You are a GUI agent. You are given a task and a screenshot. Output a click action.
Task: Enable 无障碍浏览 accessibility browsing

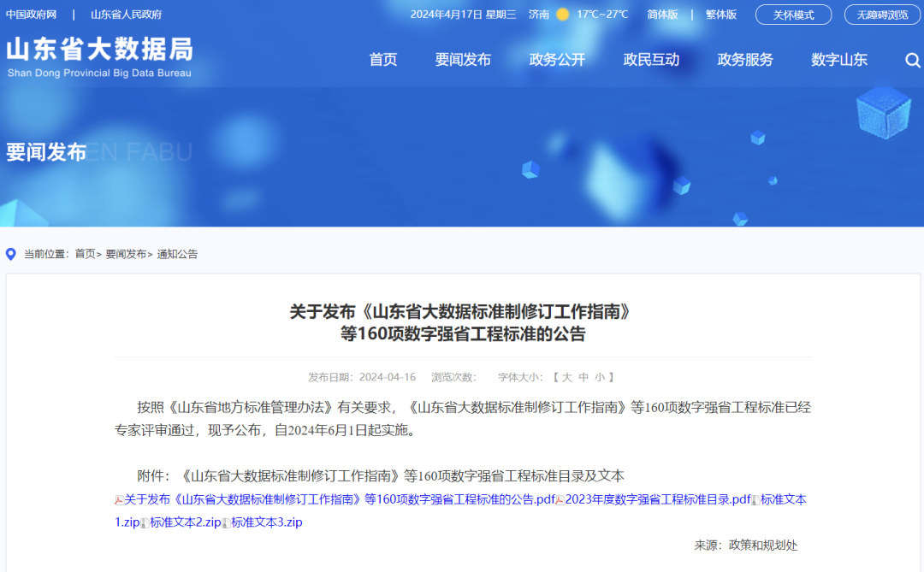(882, 15)
